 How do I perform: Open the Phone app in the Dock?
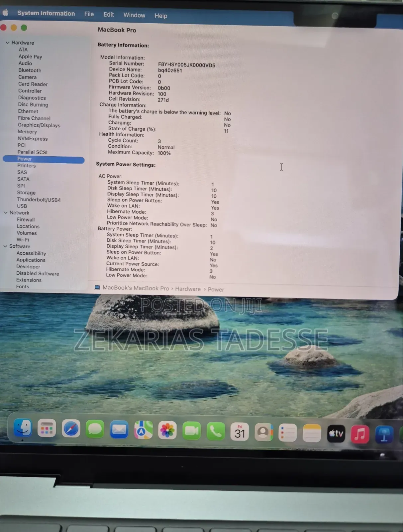coord(216,432)
